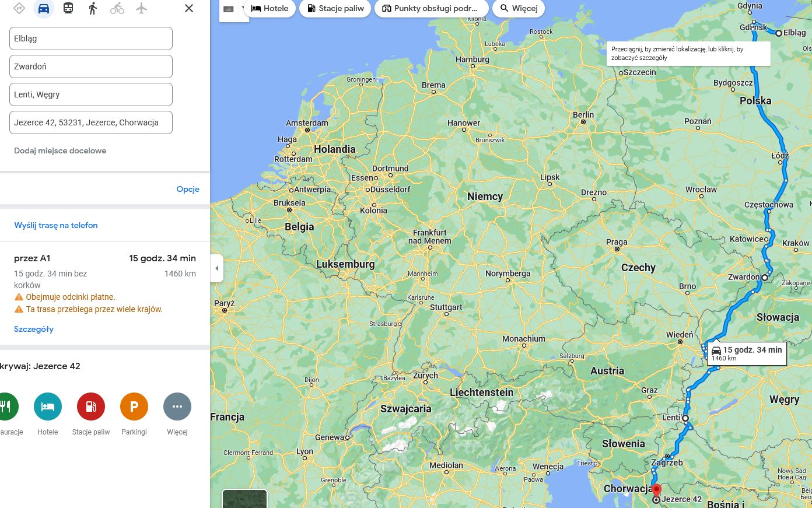This screenshot has height=508, width=812.
Task: Click the Wyślij trasę na telefon link
Action: pyautogui.click(x=56, y=225)
